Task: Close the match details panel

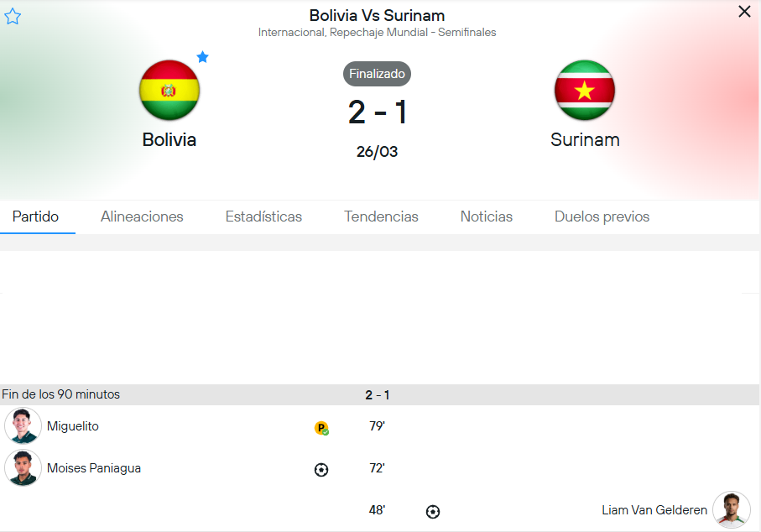Action: pos(744,12)
